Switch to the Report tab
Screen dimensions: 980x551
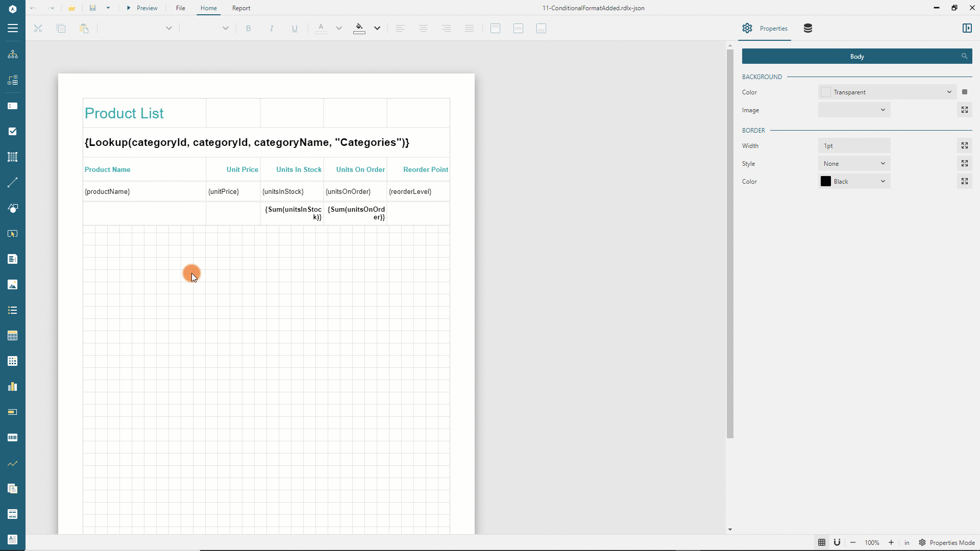coord(241,8)
